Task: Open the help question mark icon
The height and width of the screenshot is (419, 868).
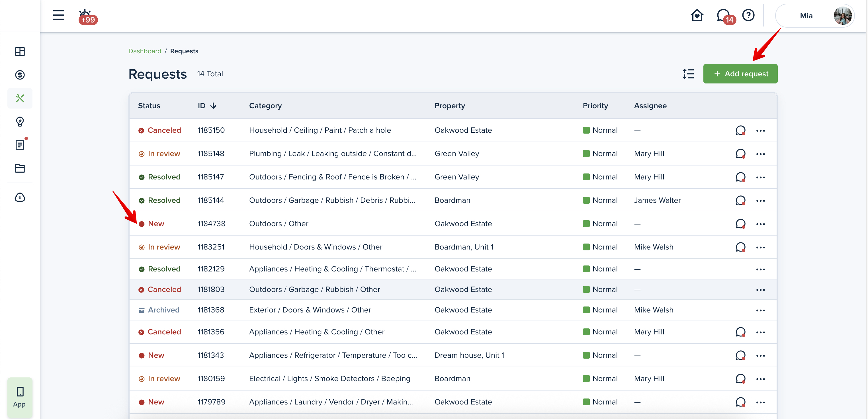Action: click(748, 15)
